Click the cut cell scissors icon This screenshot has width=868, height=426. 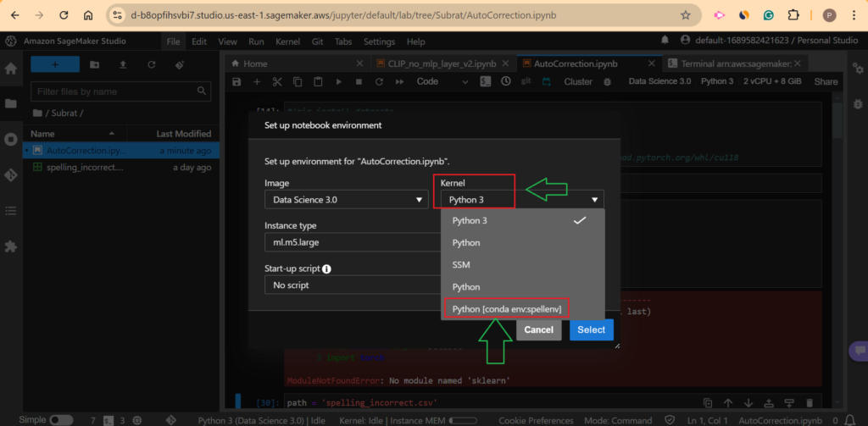click(x=276, y=82)
